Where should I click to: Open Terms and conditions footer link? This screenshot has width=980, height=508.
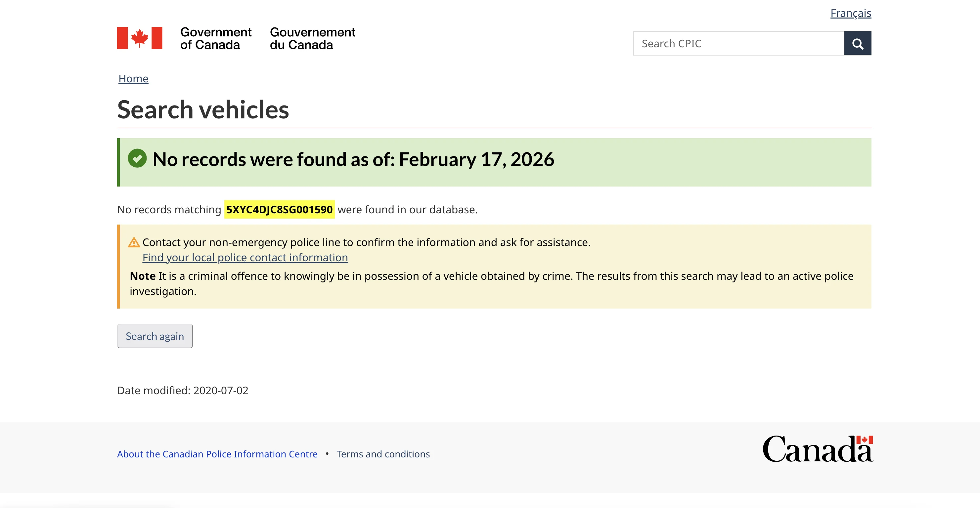[x=383, y=454]
